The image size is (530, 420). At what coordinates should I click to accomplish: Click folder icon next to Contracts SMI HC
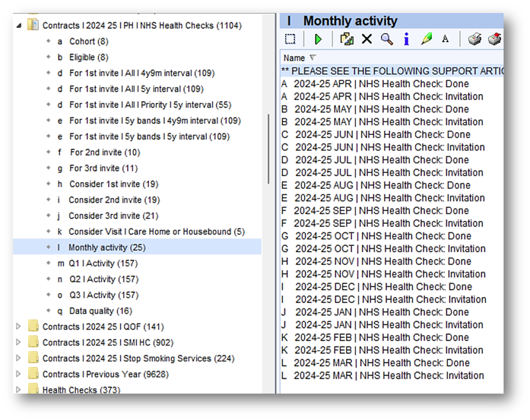click(33, 342)
